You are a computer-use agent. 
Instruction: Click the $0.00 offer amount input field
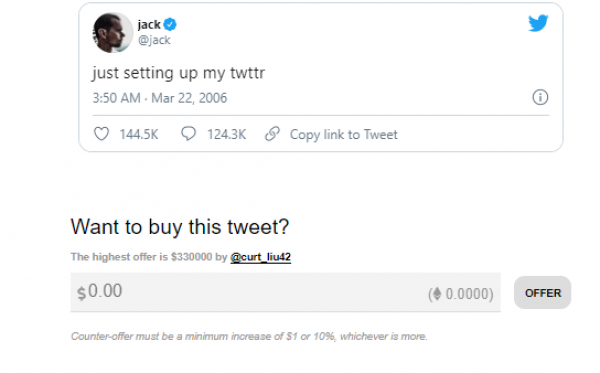coord(285,292)
